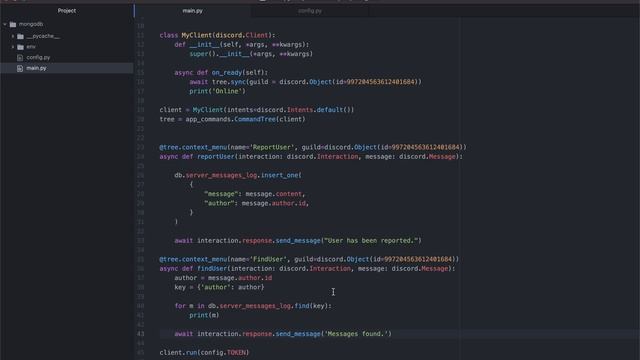Select mongodb folder name in tree
Viewport: 640px width, 360px height.
coord(31,24)
